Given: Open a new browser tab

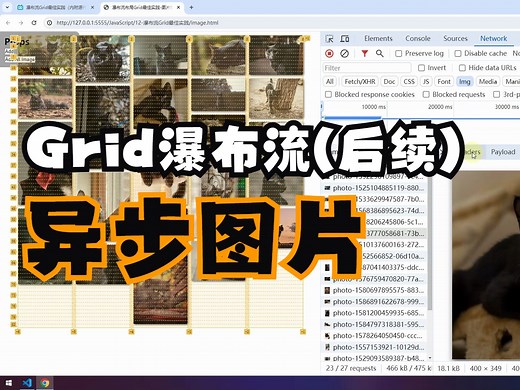Looking at the screenshot, I should pos(191,7).
